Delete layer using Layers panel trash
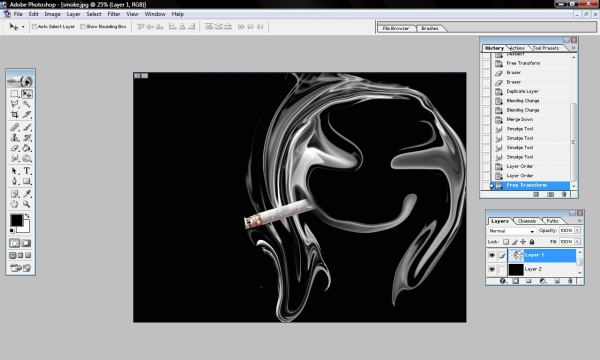600x360 pixels. pos(570,281)
